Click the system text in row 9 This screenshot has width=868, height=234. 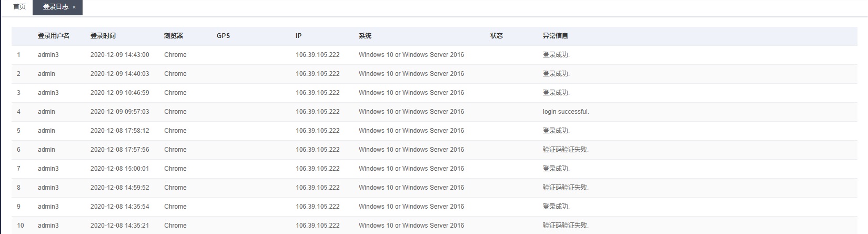(x=411, y=207)
